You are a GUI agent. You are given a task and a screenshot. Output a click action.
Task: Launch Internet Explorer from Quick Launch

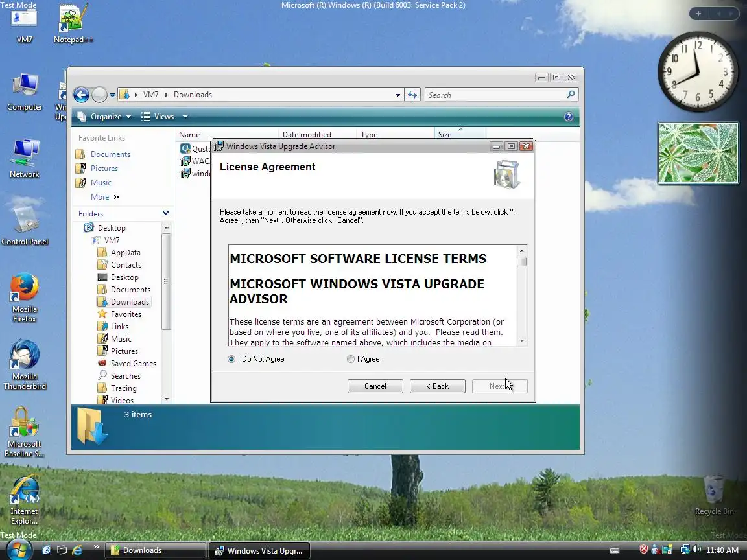[77, 550]
